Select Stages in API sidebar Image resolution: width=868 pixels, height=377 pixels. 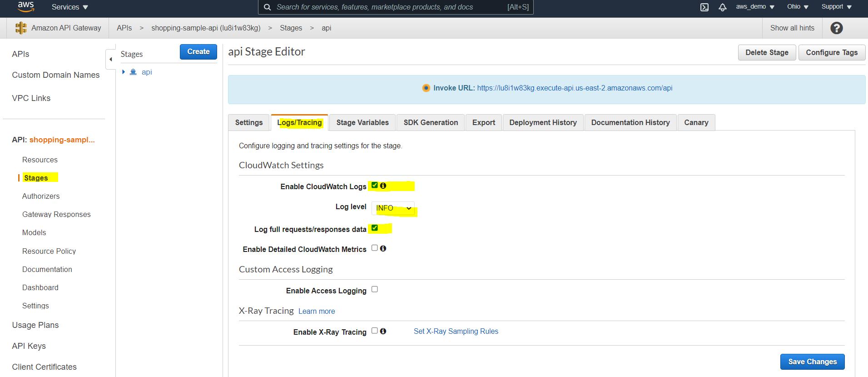36,178
